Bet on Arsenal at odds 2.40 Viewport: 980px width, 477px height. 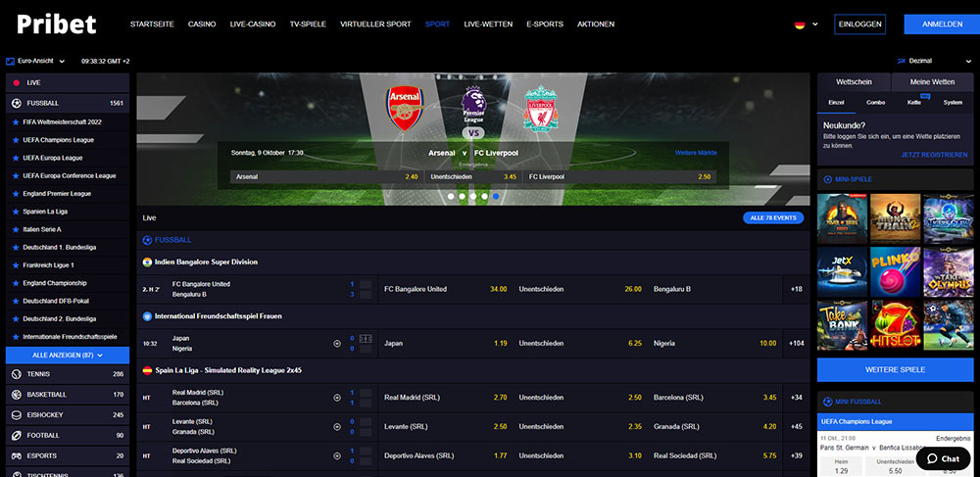click(327, 176)
